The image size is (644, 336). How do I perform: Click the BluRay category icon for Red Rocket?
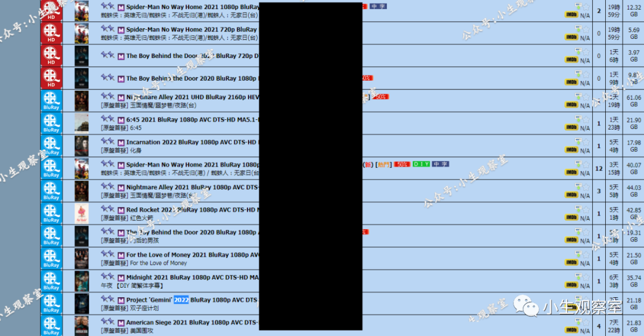tap(51, 214)
